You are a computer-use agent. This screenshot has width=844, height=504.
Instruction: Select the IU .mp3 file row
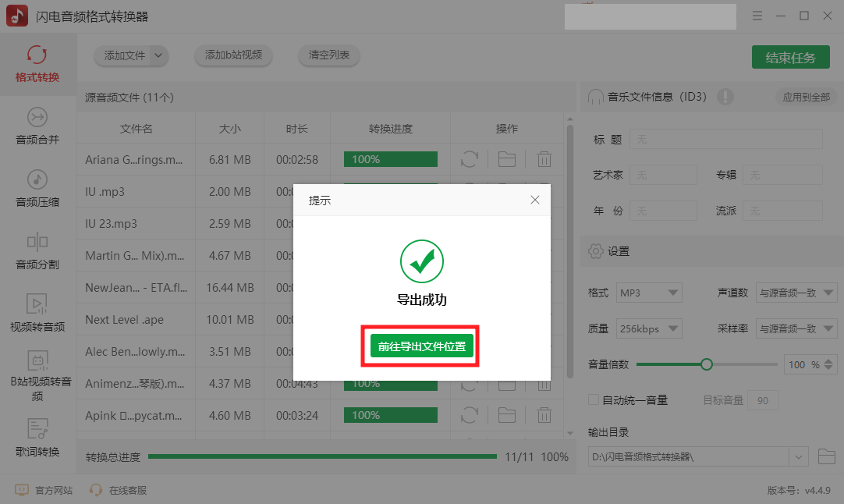(185, 192)
